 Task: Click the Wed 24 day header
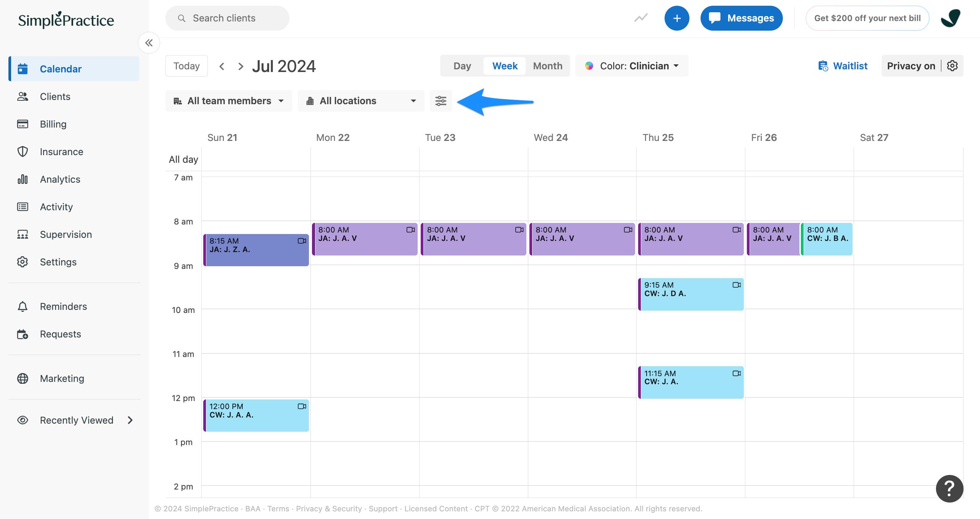pos(551,138)
